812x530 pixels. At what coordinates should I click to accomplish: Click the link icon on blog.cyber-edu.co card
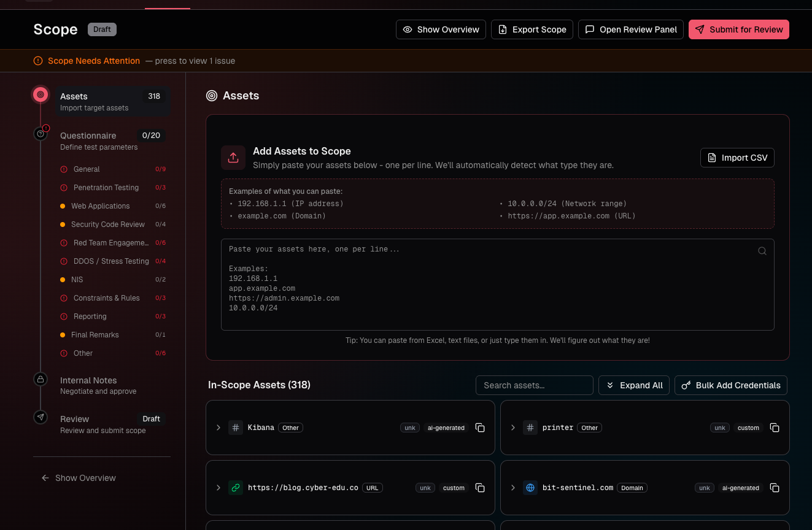pos(236,488)
